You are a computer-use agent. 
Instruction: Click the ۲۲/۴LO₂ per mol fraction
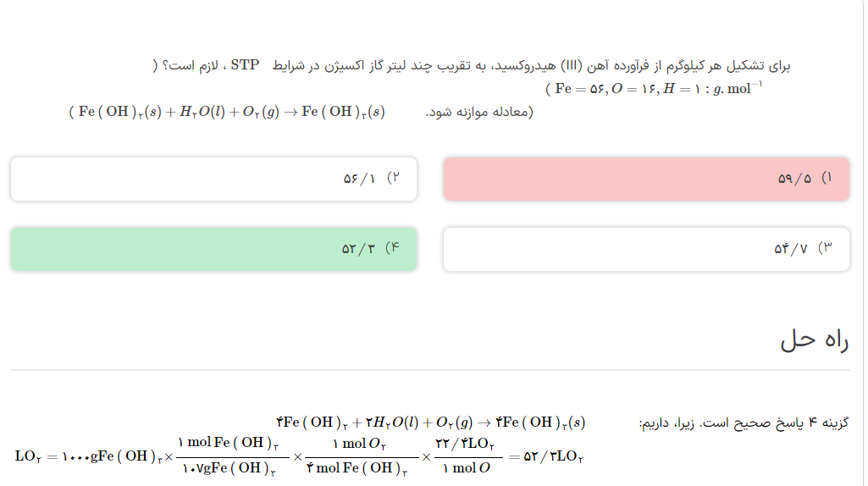point(465,457)
